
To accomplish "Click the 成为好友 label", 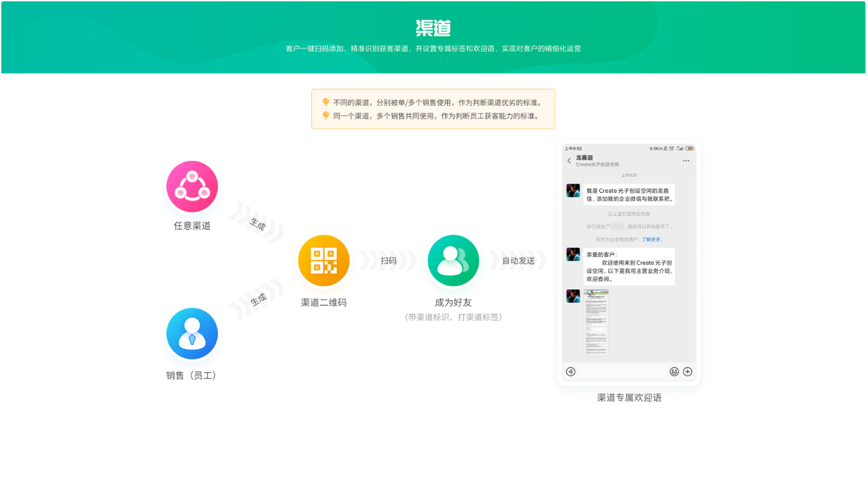I will point(453,303).
